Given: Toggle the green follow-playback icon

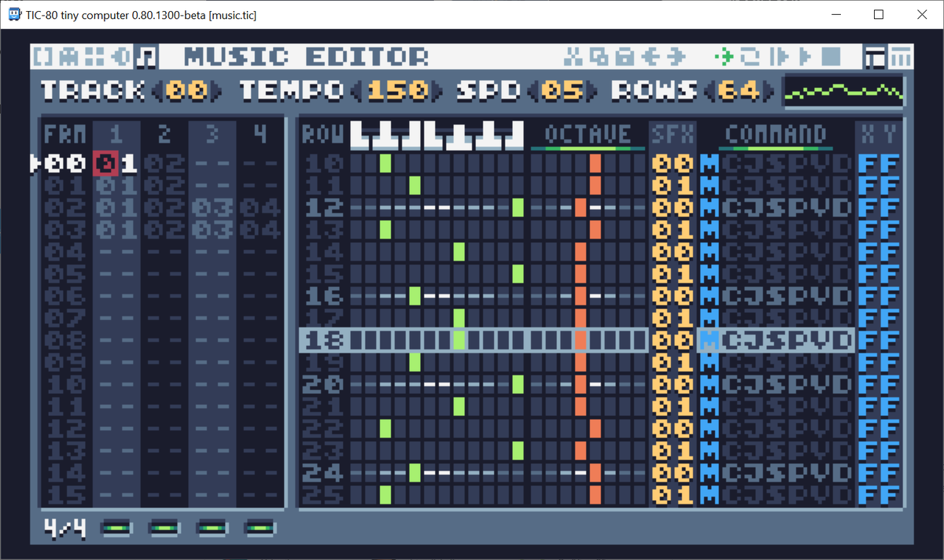Looking at the screenshot, I should pyautogui.click(x=723, y=57).
